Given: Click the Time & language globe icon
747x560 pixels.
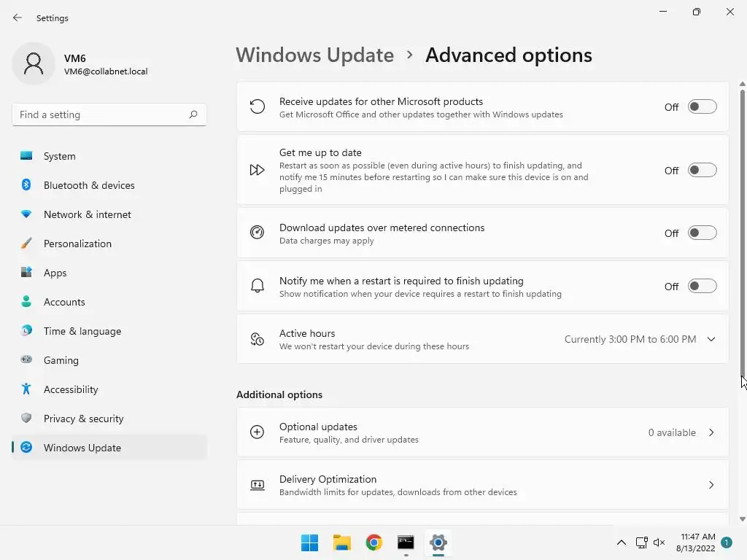Looking at the screenshot, I should (x=26, y=330).
